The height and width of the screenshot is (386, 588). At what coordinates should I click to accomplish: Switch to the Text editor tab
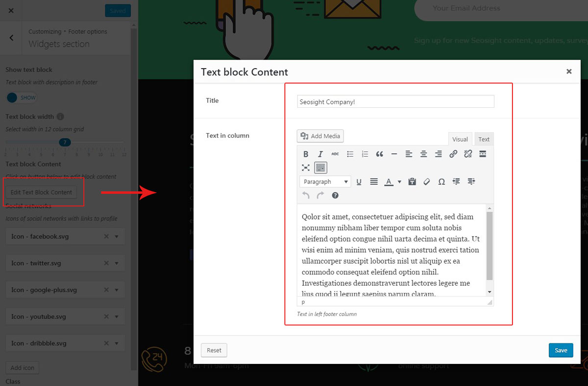pyautogui.click(x=484, y=139)
